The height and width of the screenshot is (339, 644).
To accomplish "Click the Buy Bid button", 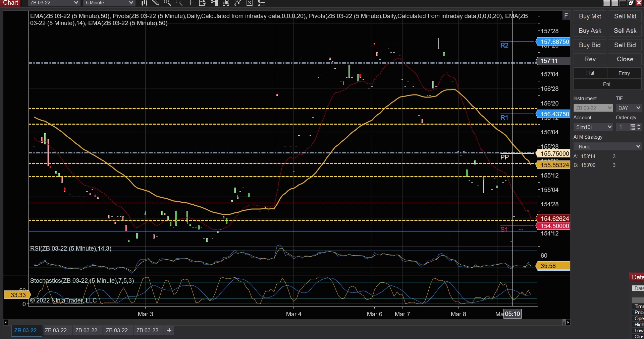I will (x=590, y=45).
